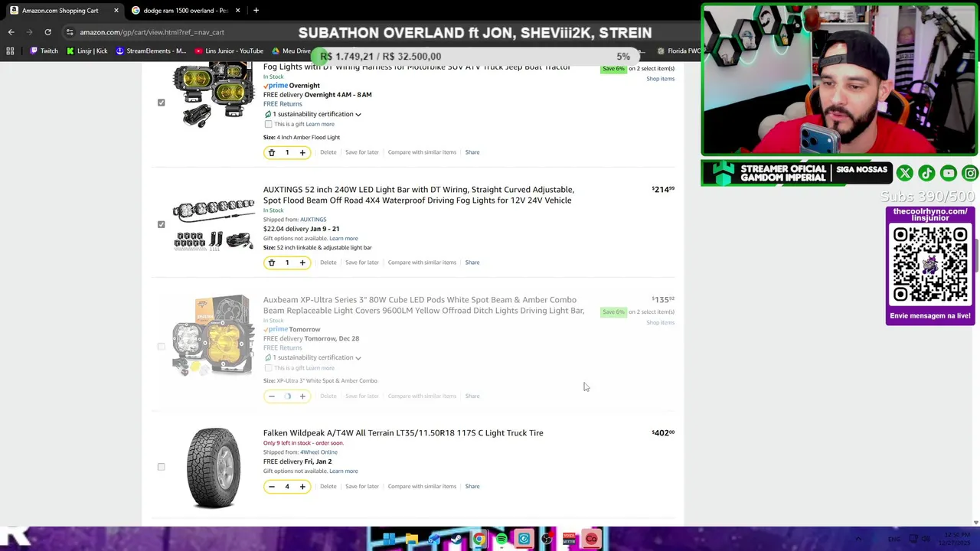980x551 pixels.
Task: Decrease quantity of Auxbeam XP-Ultra pods
Action: [271, 396]
